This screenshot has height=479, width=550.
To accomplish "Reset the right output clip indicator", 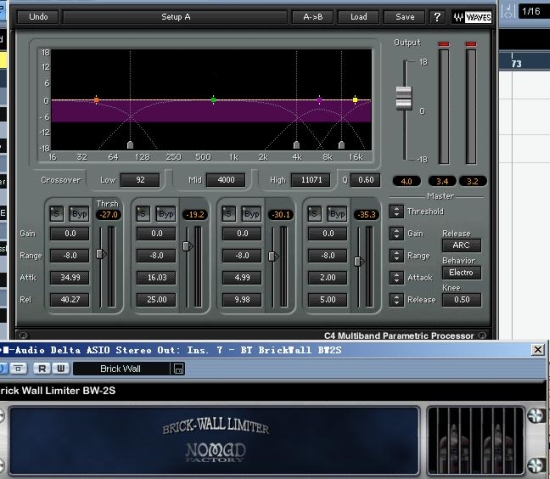I will click(471, 44).
